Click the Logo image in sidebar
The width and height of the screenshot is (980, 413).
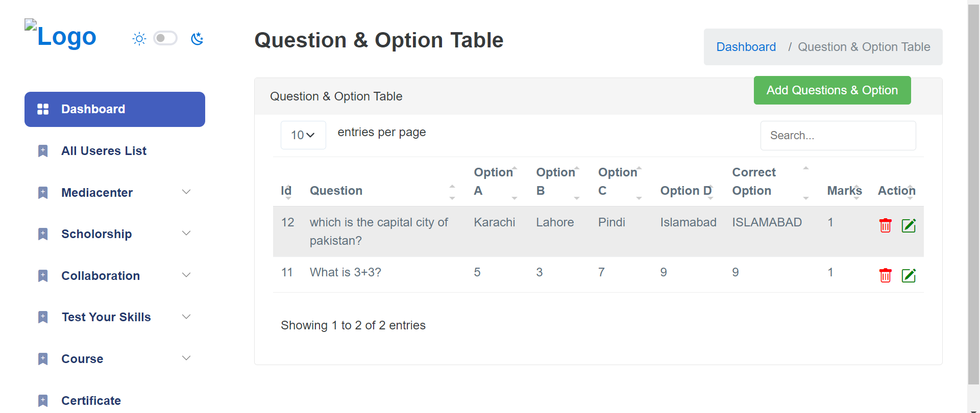pos(61,36)
